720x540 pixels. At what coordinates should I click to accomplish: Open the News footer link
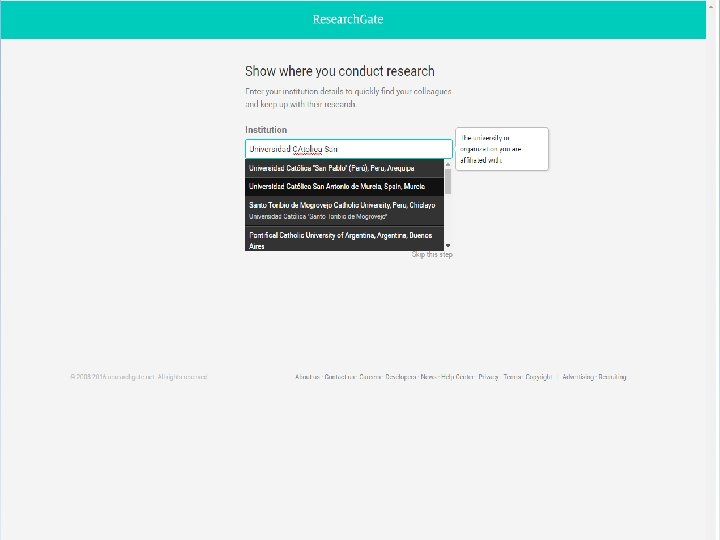[x=428, y=377]
